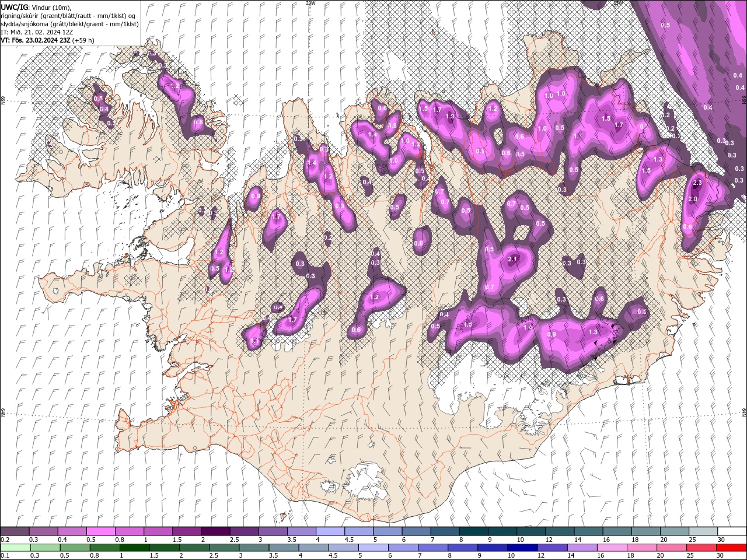The image size is (747, 560).
Task: Click the 10 label on the snow scale
Action: 520,540
